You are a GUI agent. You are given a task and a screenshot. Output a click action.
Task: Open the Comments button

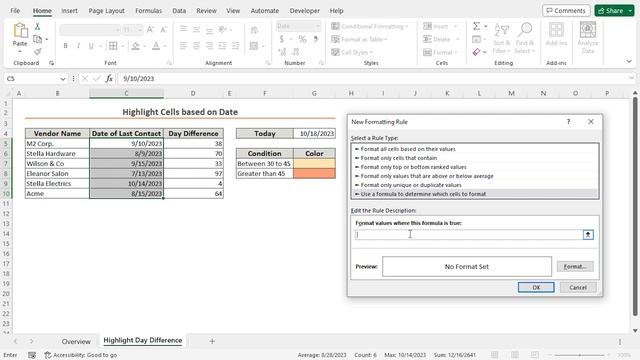point(566,11)
